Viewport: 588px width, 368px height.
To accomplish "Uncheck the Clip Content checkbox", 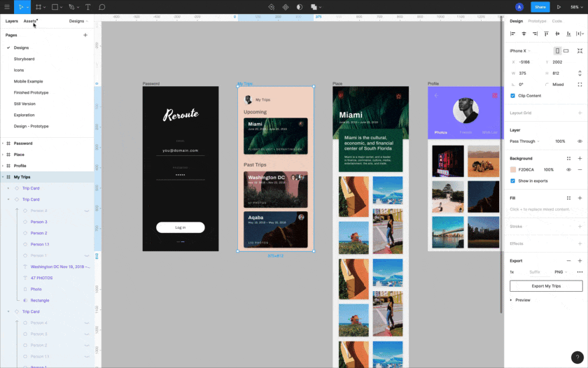I will pos(513,95).
